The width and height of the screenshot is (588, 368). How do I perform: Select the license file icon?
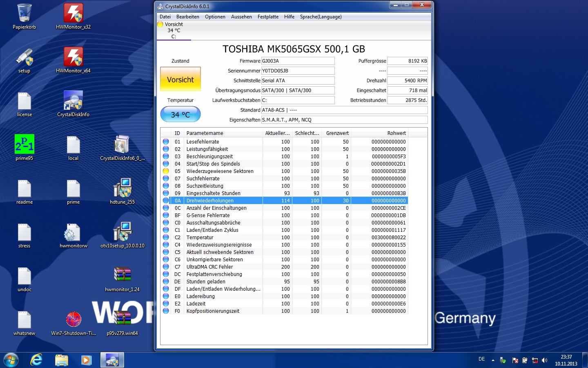[24, 104]
